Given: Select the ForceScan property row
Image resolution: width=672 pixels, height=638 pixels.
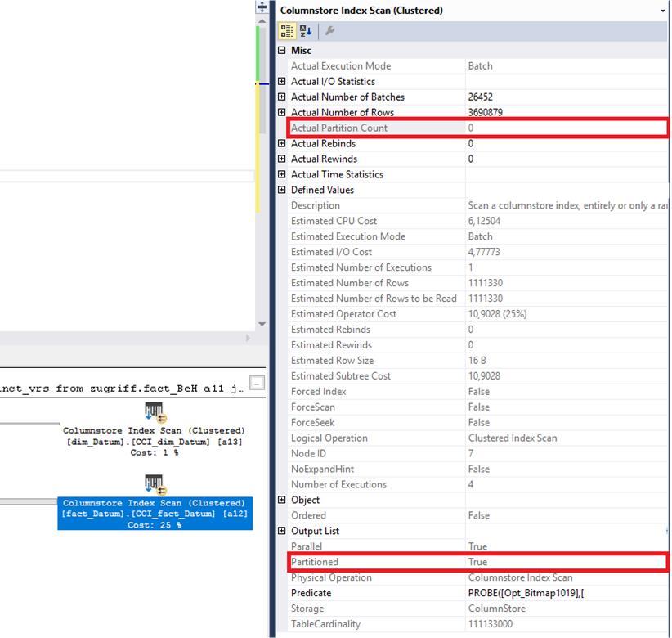Looking at the screenshot, I should click(478, 407).
